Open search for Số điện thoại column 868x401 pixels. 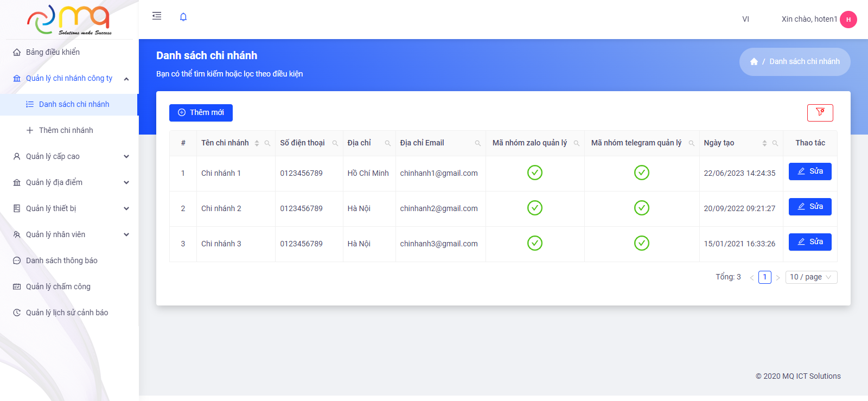[335, 143]
